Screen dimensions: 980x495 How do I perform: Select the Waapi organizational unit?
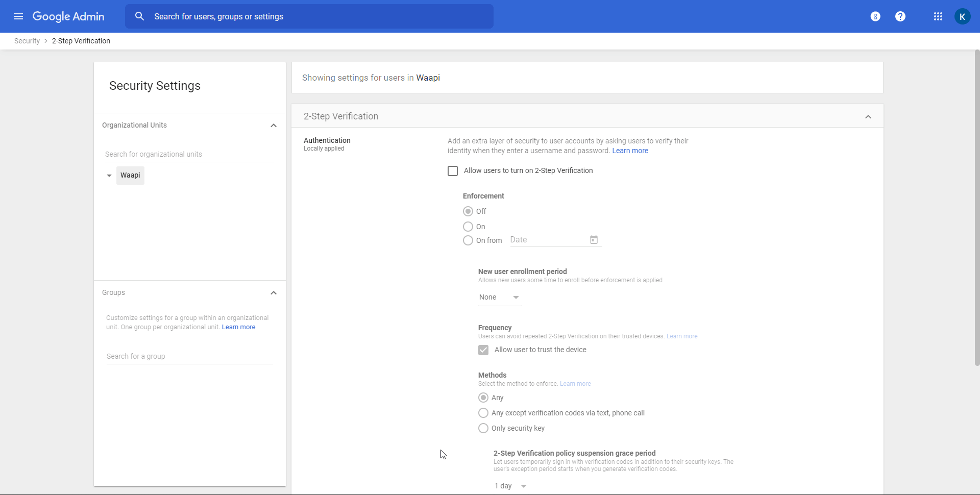point(130,175)
